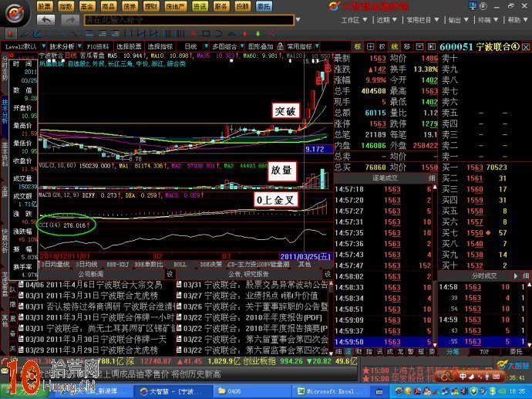Click the 设 button beside 公告,研究报告
Viewport: 532px width, 399px height.
(328, 274)
